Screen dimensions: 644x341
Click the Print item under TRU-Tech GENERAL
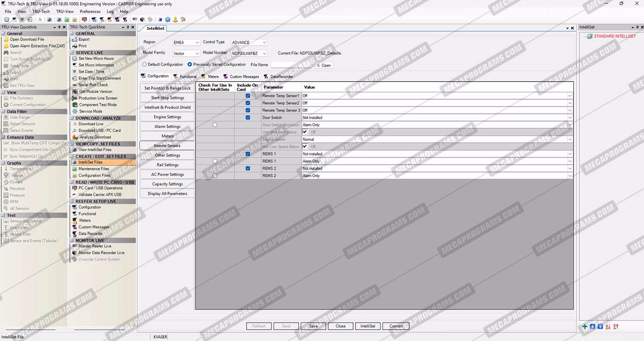83,46
